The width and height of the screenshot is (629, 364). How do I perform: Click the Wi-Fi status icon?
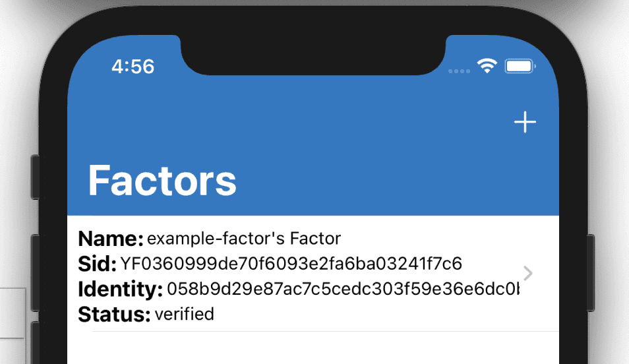488,66
